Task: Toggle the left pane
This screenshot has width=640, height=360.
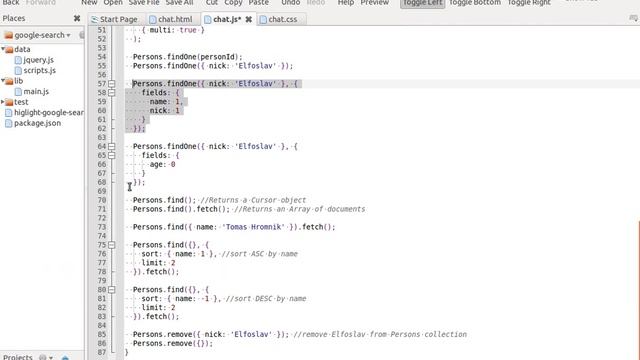Action: coord(422,3)
